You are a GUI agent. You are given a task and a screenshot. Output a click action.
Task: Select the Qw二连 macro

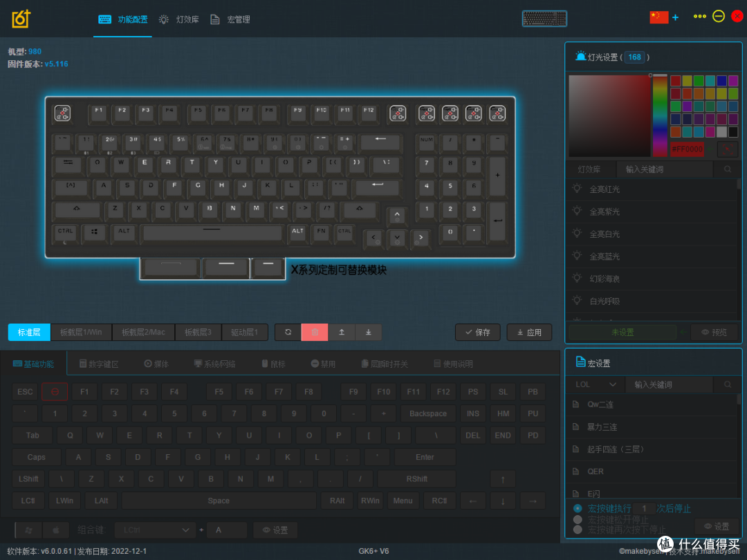click(x=652, y=404)
